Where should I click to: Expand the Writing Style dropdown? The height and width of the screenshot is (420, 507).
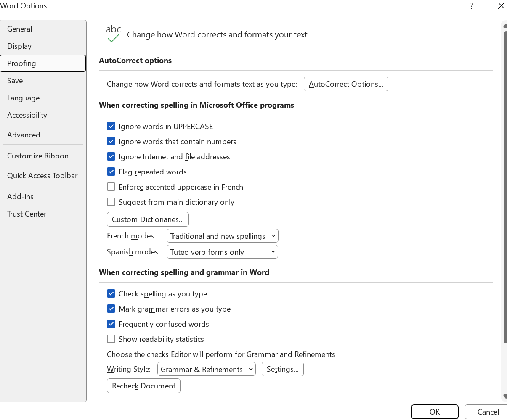(x=206, y=369)
